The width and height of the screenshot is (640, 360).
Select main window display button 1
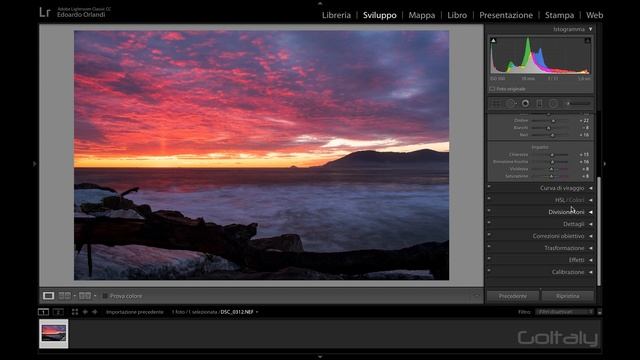click(43, 312)
